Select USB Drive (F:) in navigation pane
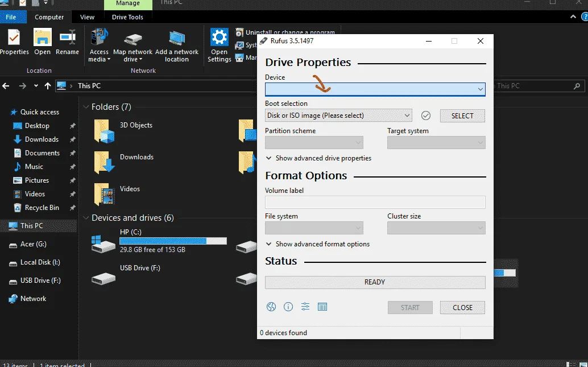 pos(35,281)
